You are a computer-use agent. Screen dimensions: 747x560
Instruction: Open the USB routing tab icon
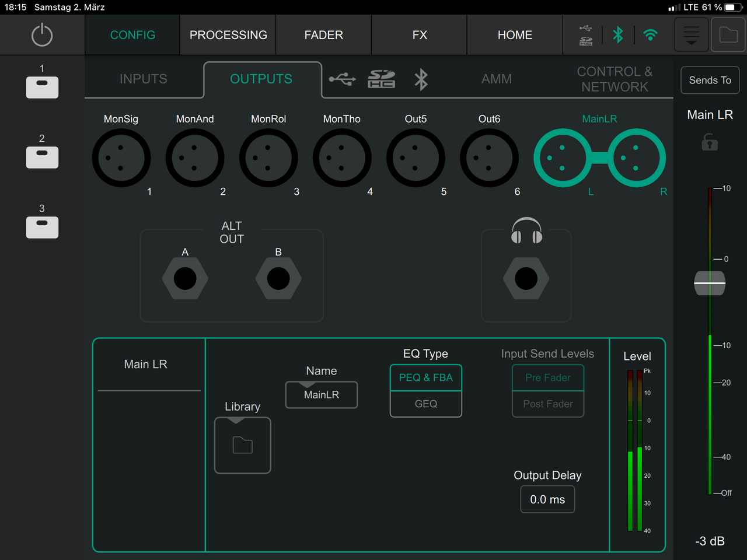pos(342,79)
